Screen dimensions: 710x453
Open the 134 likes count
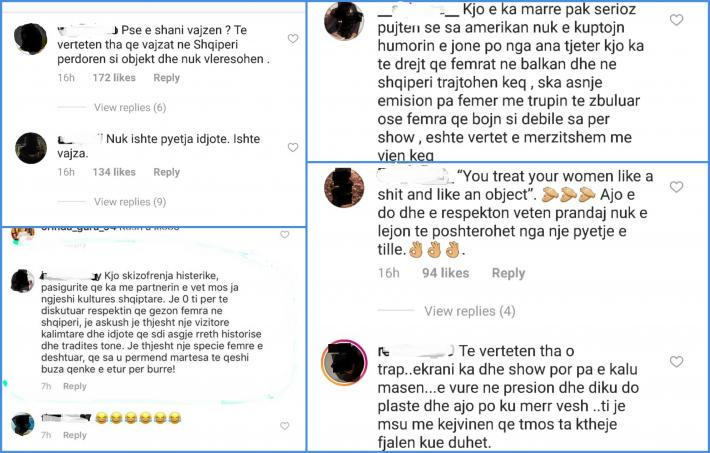[x=114, y=172]
